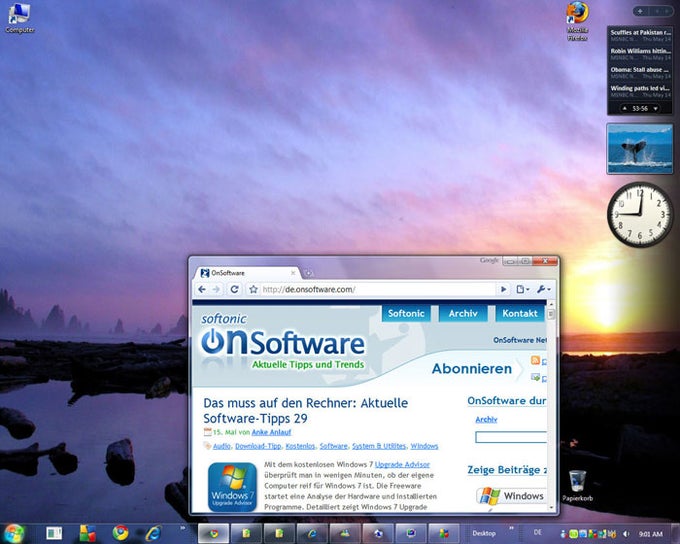The height and width of the screenshot is (544, 680).
Task: Click the page scrollbar thumb
Action: click(x=551, y=314)
